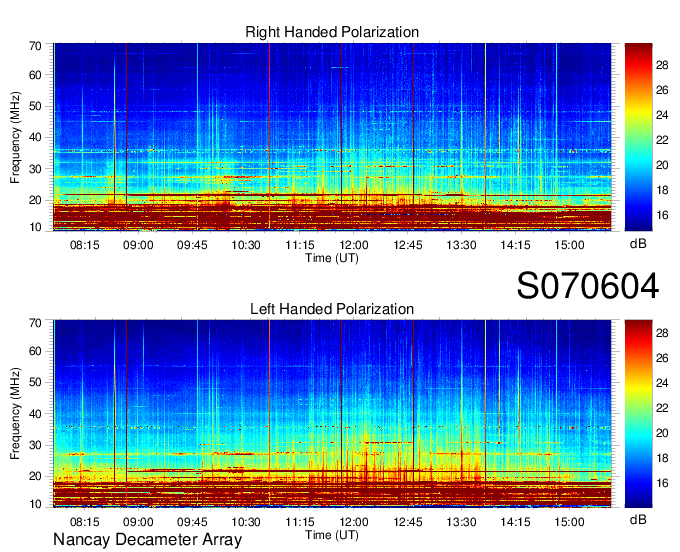This screenshot has width=680, height=552.
Task: Click the Frequency (MHz) axis label of Right Handed plot
Action: tap(15, 137)
